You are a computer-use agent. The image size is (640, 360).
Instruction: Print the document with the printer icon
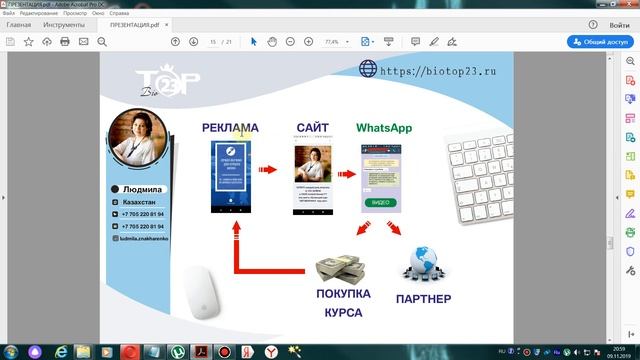[x=65, y=42]
